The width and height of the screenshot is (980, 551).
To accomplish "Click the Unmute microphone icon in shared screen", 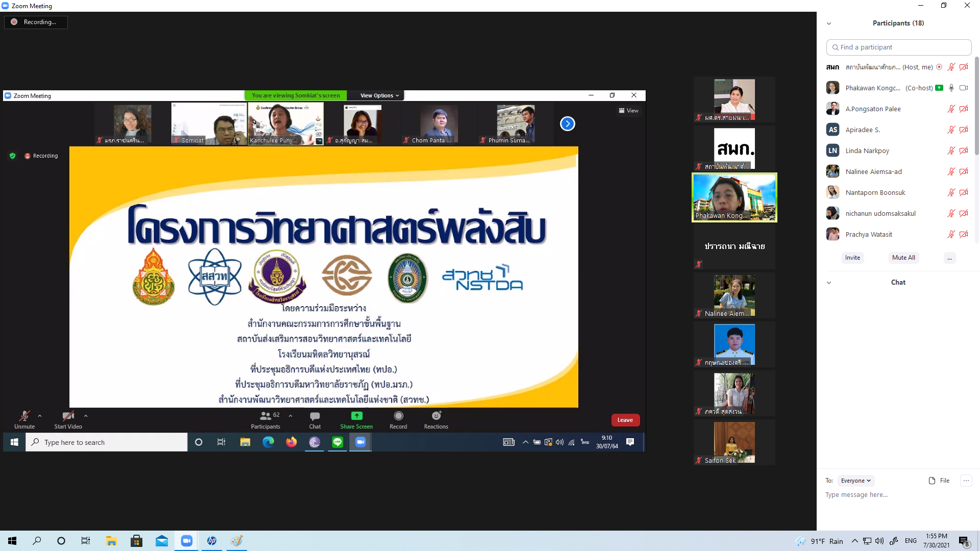I will click(24, 416).
